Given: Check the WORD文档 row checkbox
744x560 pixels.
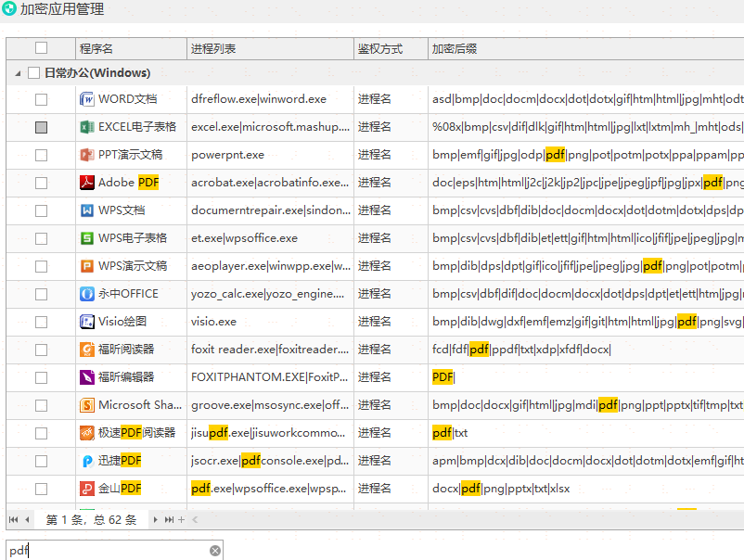Looking at the screenshot, I should 41,99.
